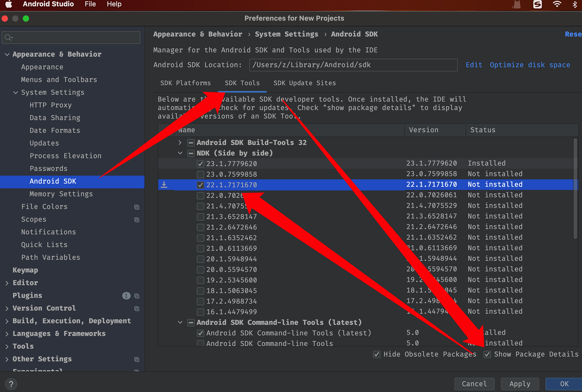Open SDK Update Sites tab
The image size is (582, 392).
[304, 83]
